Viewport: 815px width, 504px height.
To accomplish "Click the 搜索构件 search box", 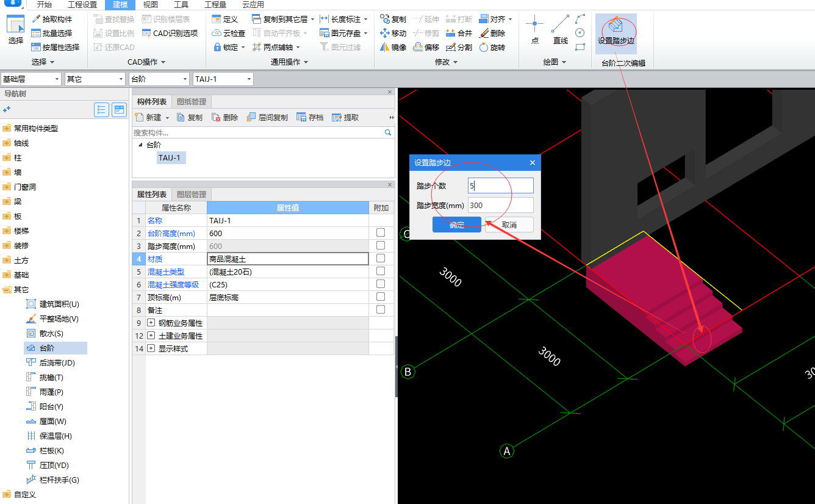I will (x=258, y=132).
